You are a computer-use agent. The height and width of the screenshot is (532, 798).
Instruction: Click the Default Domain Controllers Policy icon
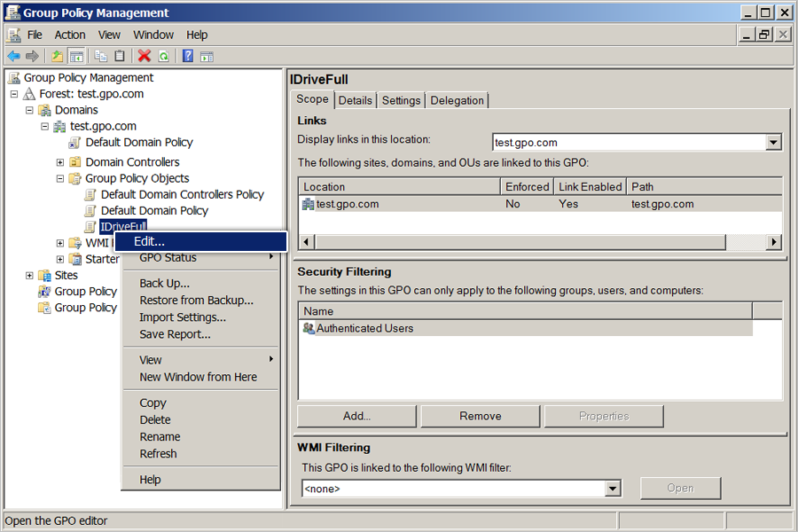coord(90,194)
